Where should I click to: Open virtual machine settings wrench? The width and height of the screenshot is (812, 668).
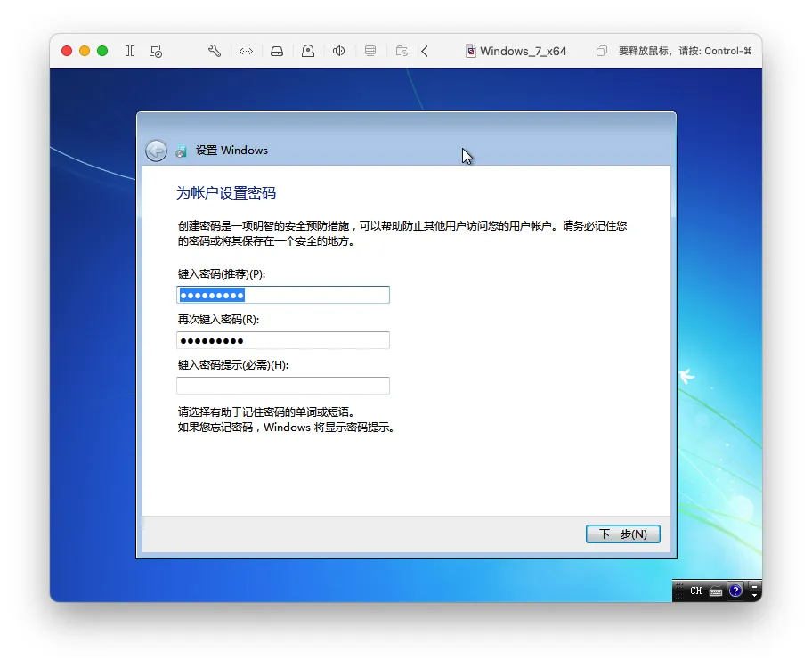(215, 51)
